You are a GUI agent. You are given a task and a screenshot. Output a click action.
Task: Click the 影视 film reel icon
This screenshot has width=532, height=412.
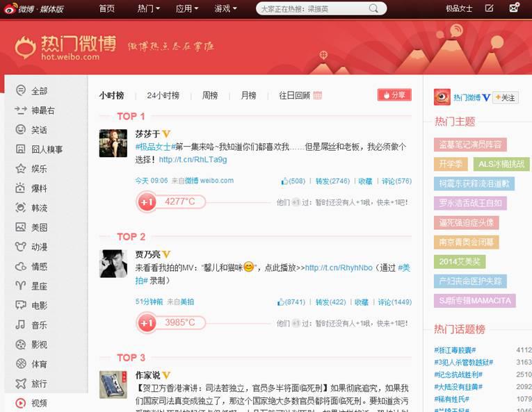point(21,345)
